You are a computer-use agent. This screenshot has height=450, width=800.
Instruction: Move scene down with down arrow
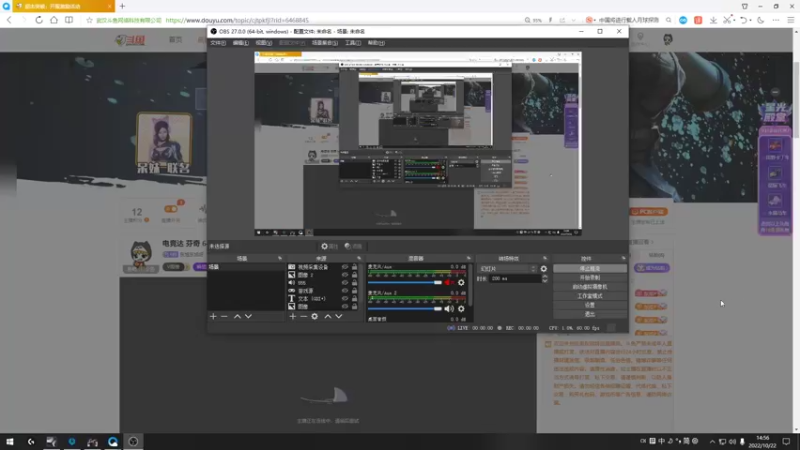click(x=248, y=316)
